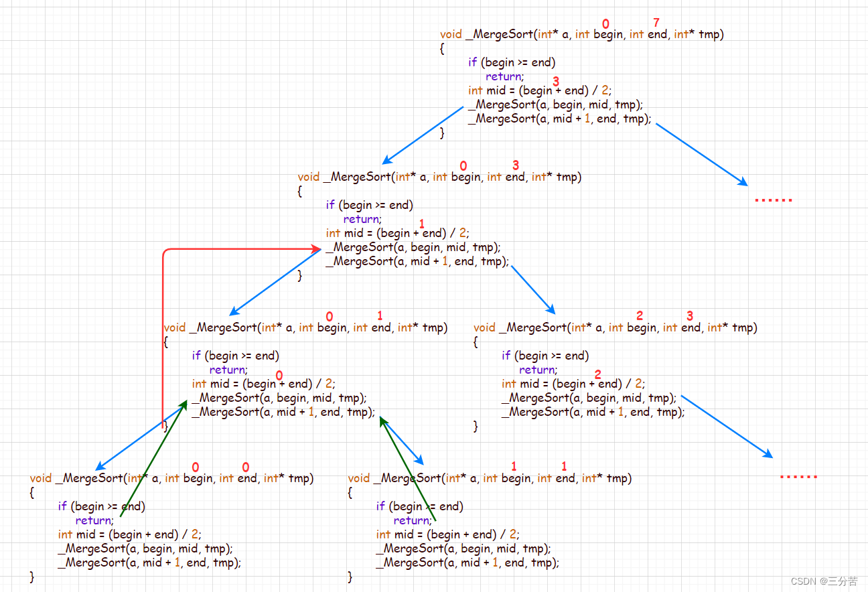Click "return;" in the 0–3 call block
This screenshot has width=868, height=592.
tap(363, 219)
